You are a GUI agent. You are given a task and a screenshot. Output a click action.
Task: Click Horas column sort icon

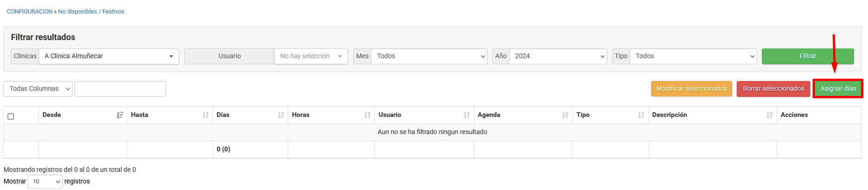click(x=367, y=115)
